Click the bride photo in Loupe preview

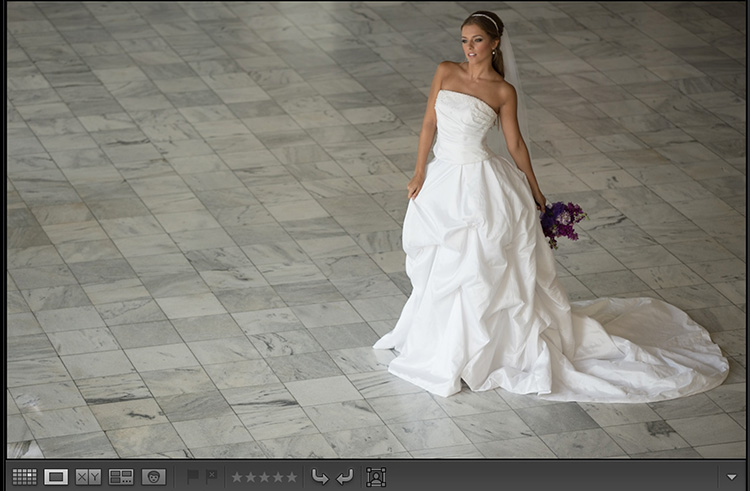(x=376, y=229)
